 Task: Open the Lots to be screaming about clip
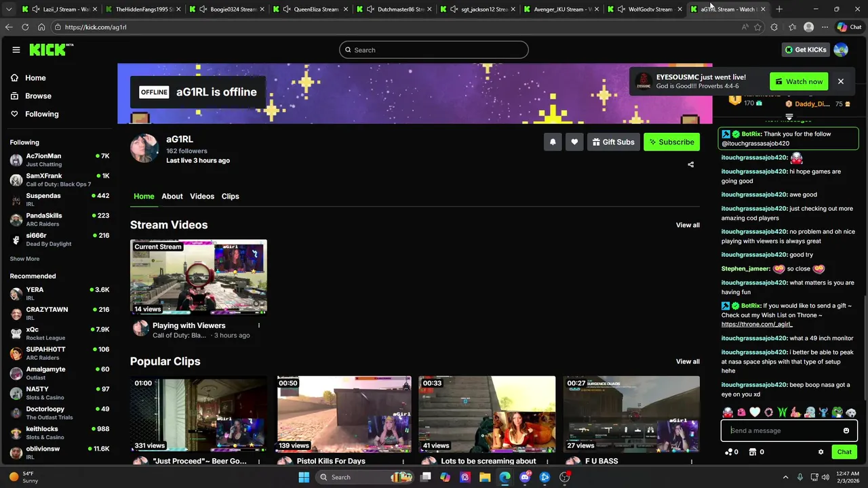(x=487, y=414)
